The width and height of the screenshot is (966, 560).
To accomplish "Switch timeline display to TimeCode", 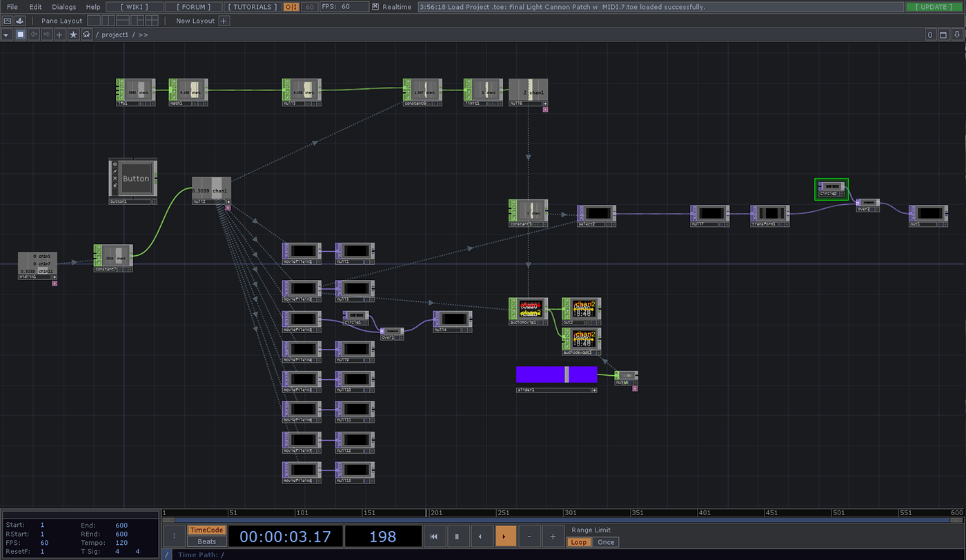I will pyautogui.click(x=206, y=530).
